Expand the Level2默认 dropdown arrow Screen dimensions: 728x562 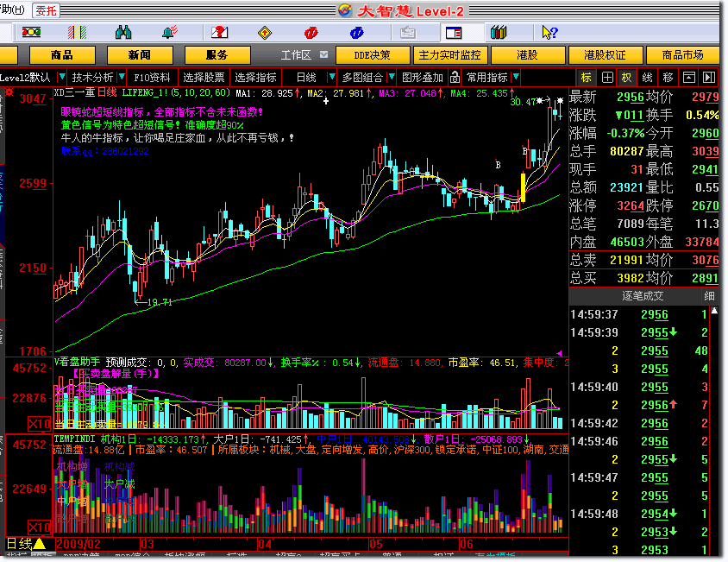[62, 77]
